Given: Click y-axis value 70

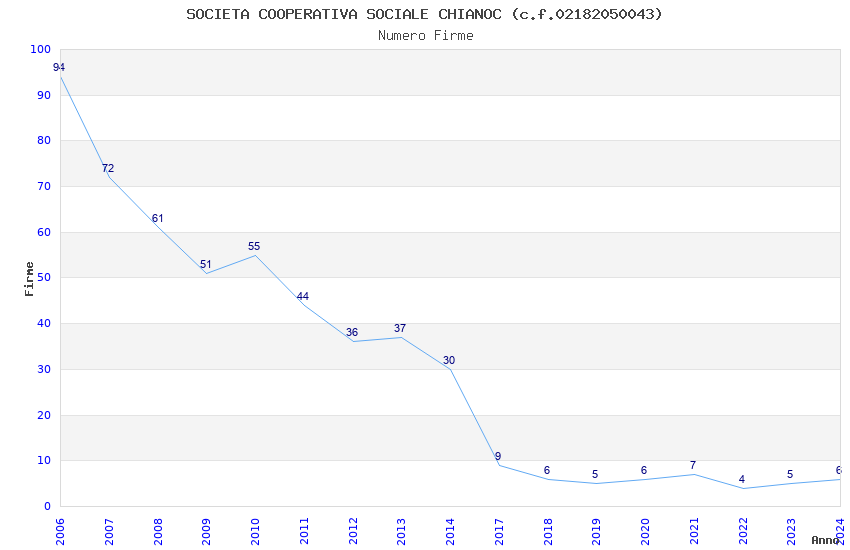Looking at the screenshot, I should tap(43, 186).
